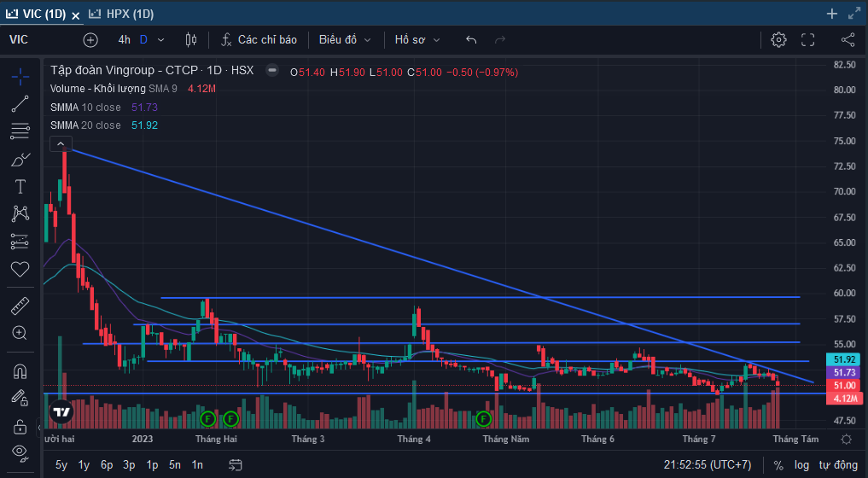Select the 6p time range
The image size is (868, 478).
[107, 464]
